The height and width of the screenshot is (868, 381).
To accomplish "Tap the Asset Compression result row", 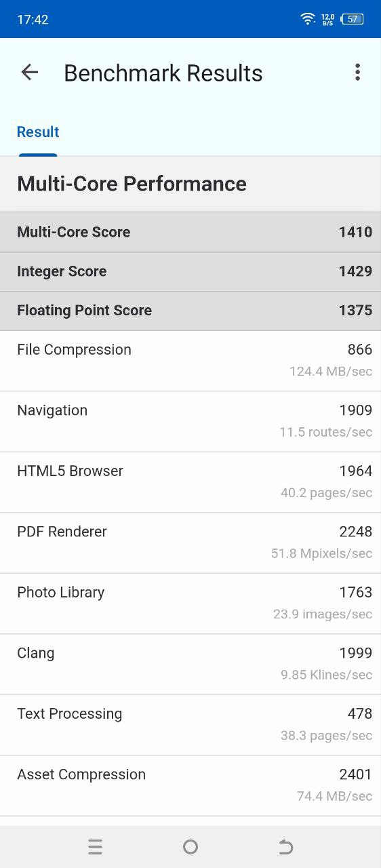I will tap(190, 785).
